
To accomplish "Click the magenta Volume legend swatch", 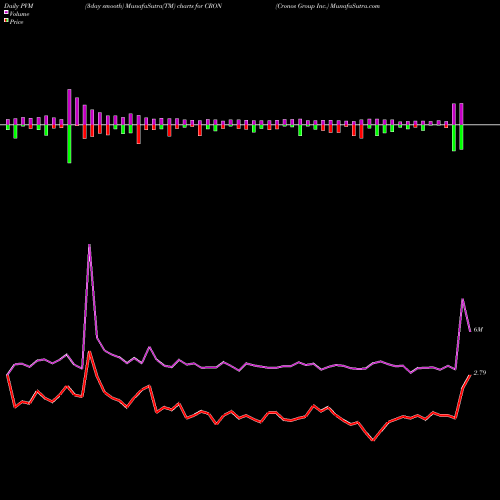I will 6,12.
